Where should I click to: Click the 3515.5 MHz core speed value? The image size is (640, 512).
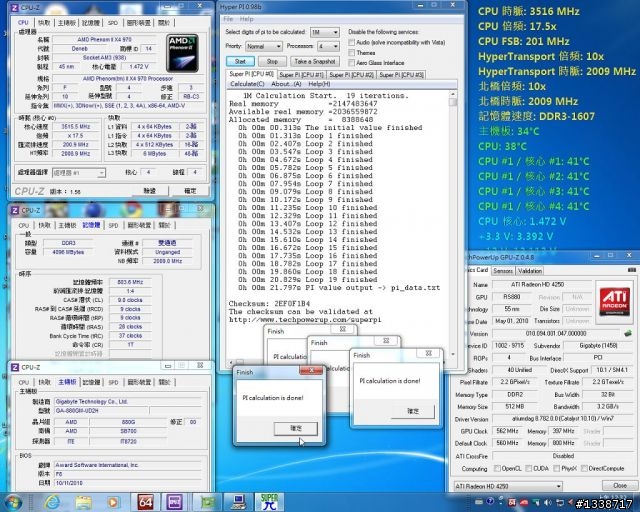[x=76, y=127]
